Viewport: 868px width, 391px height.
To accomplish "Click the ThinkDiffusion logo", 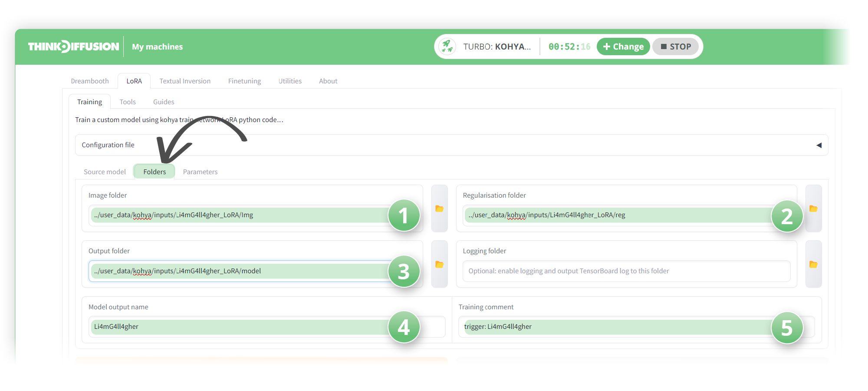I will click(x=74, y=46).
